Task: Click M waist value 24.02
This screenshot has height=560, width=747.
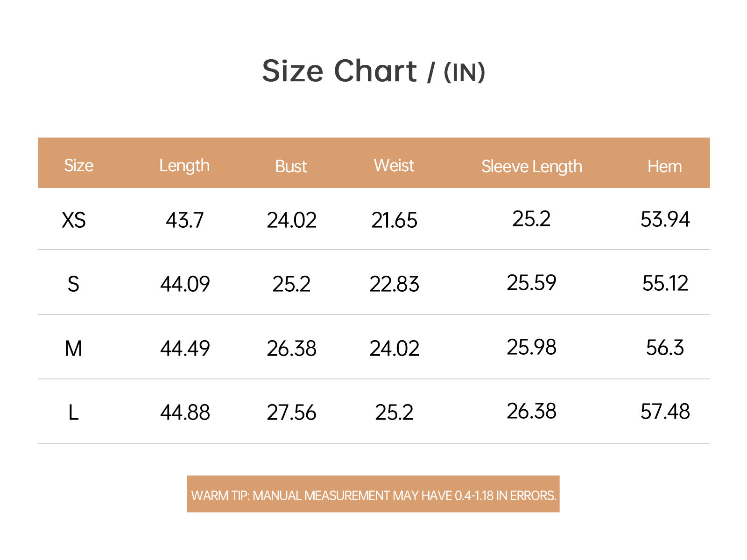Action: 395,349
